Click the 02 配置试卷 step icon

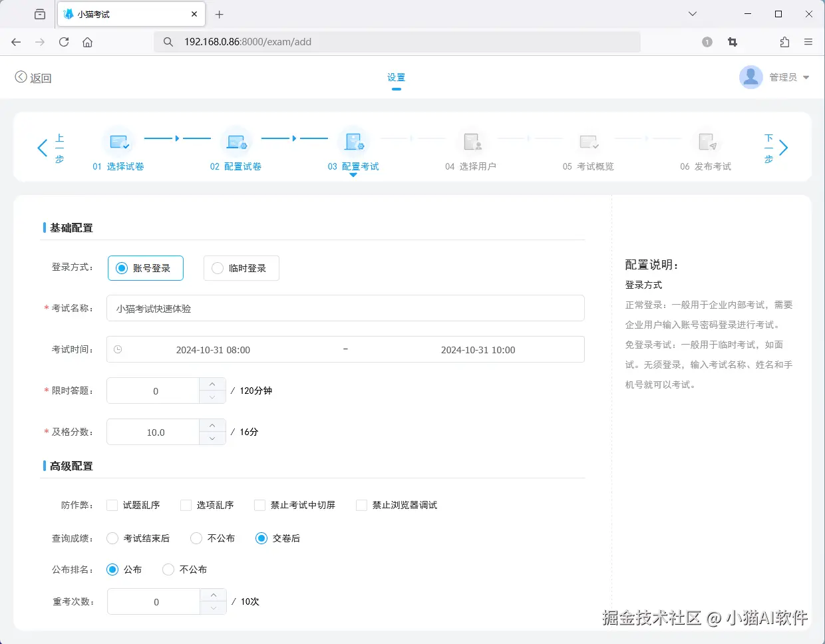tap(236, 142)
